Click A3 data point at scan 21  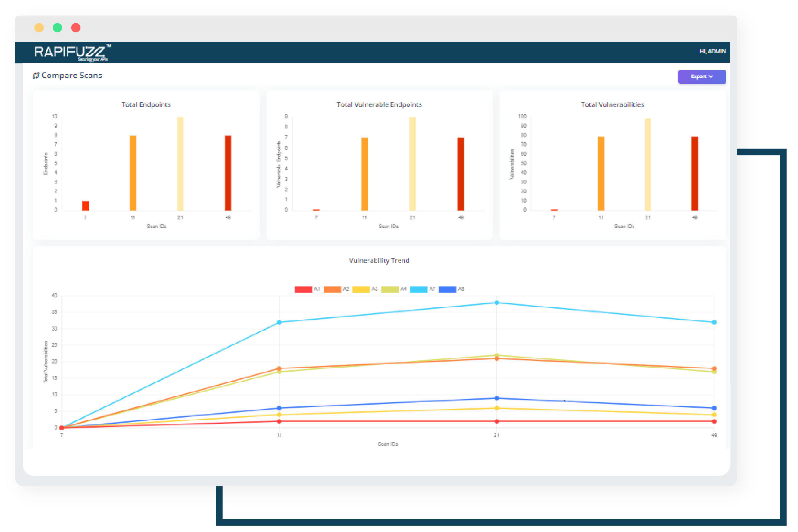point(497,408)
